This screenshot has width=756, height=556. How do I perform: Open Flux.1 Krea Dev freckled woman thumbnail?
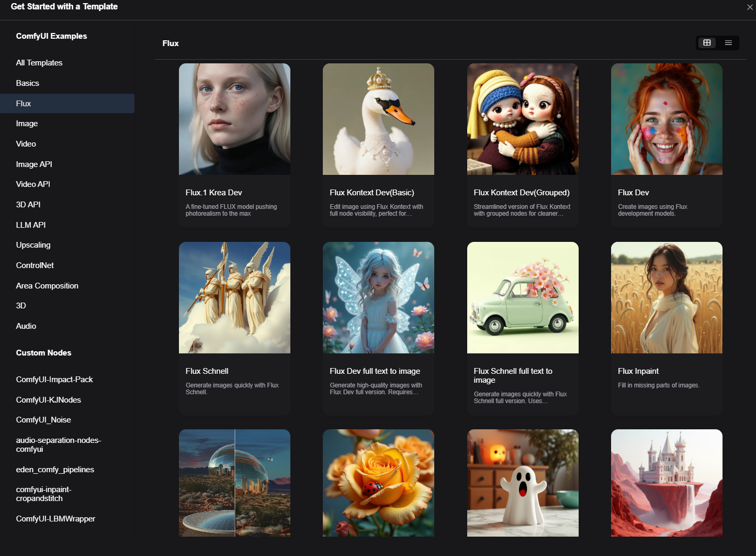(x=234, y=119)
